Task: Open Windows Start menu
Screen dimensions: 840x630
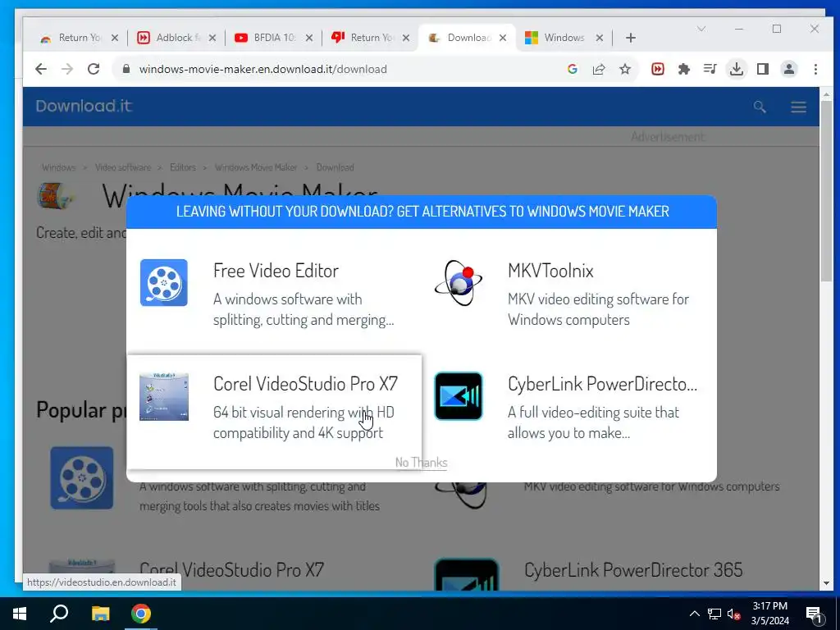Action: pos(20,614)
